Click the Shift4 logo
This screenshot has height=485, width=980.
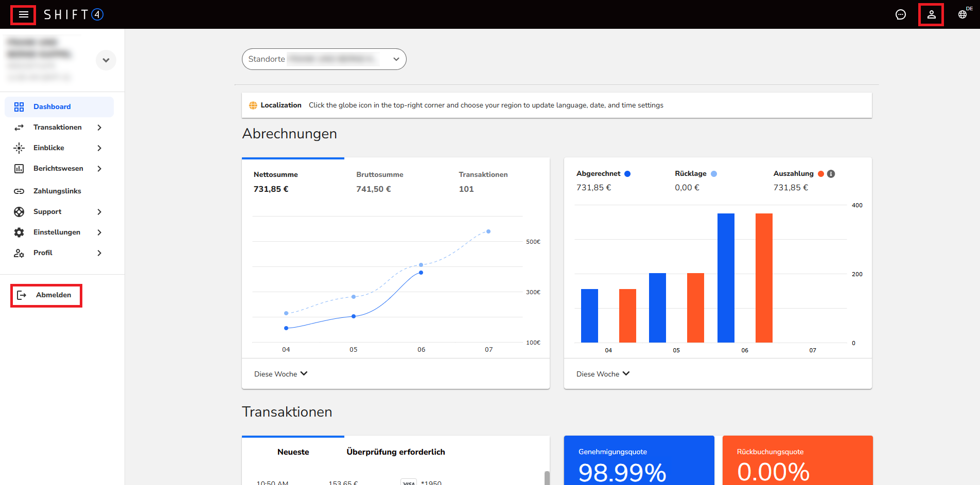(x=74, y=14)
